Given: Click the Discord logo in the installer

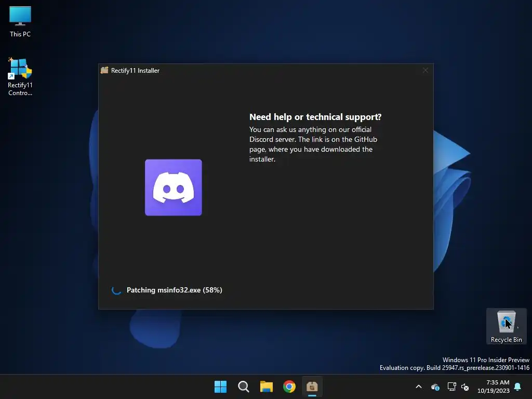Looking at the screenshot, I should pos(174,187).
